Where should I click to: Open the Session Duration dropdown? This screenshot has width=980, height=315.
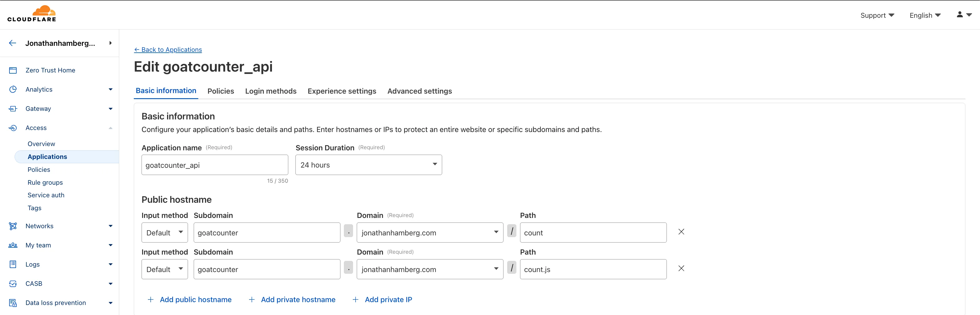(x=368, y=165)
